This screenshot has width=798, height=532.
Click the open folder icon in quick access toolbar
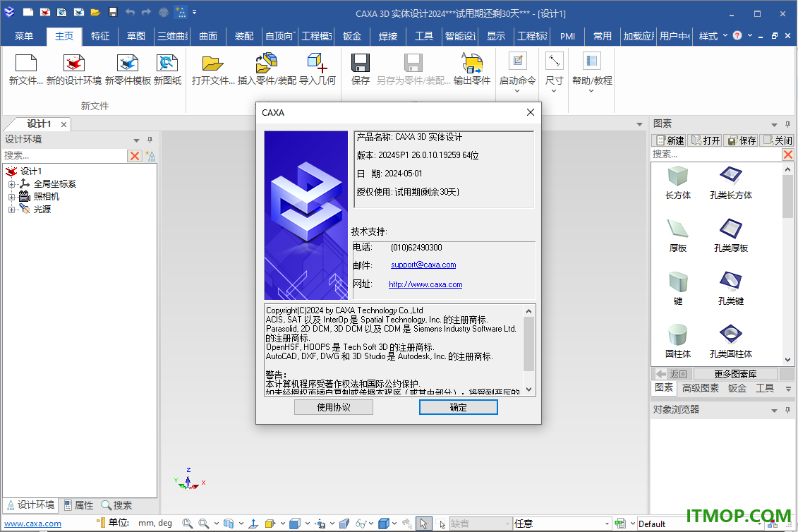pyautogui.click(x=95, y=12)
